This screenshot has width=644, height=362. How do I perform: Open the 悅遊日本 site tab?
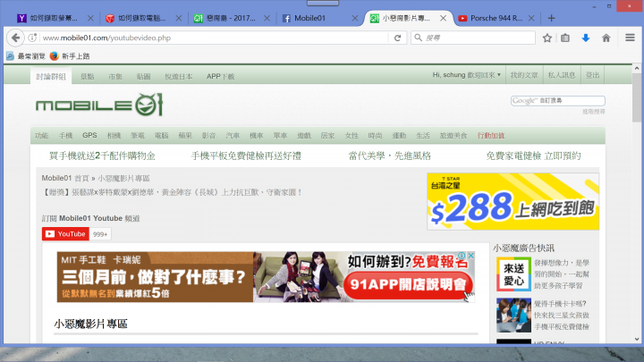tap(178, 76)
